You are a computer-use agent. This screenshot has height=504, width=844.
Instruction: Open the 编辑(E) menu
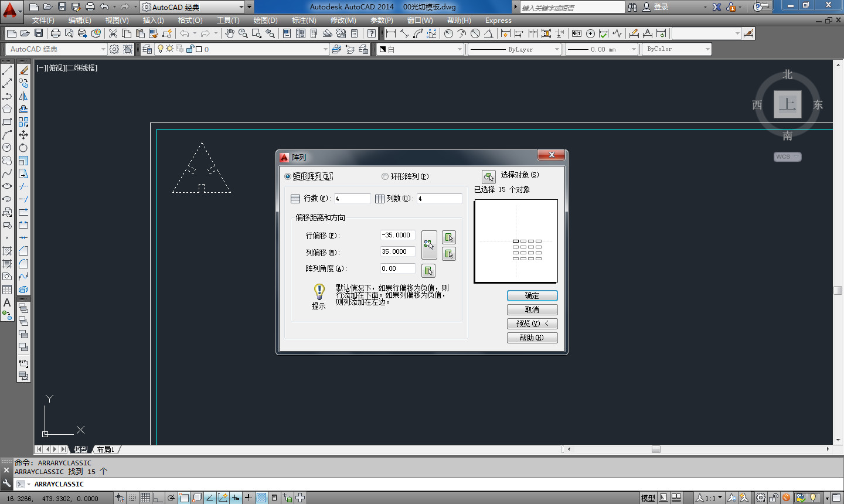[x=80, y=21]
